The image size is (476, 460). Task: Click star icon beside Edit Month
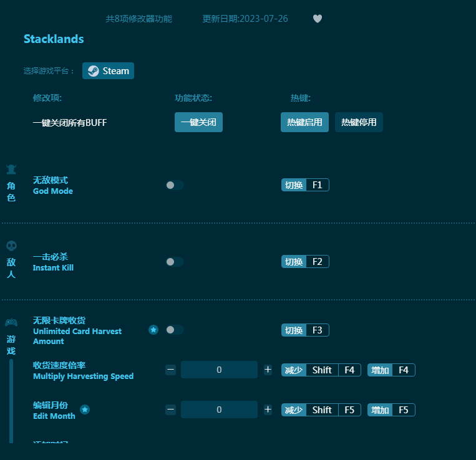coord(85,410)
